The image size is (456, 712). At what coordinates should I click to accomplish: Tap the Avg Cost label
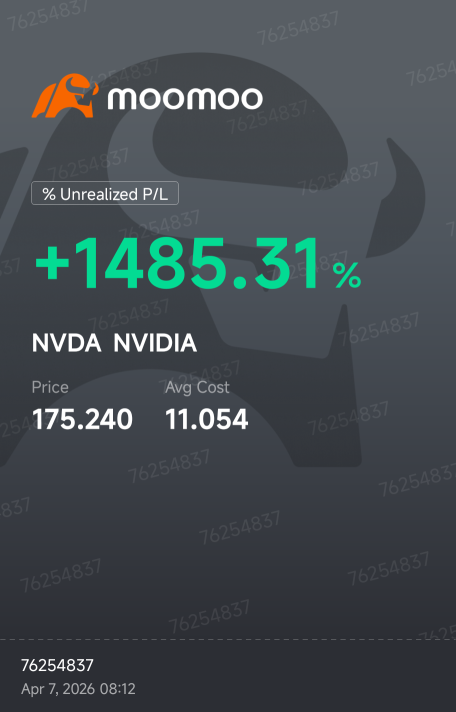coord(197,387)
